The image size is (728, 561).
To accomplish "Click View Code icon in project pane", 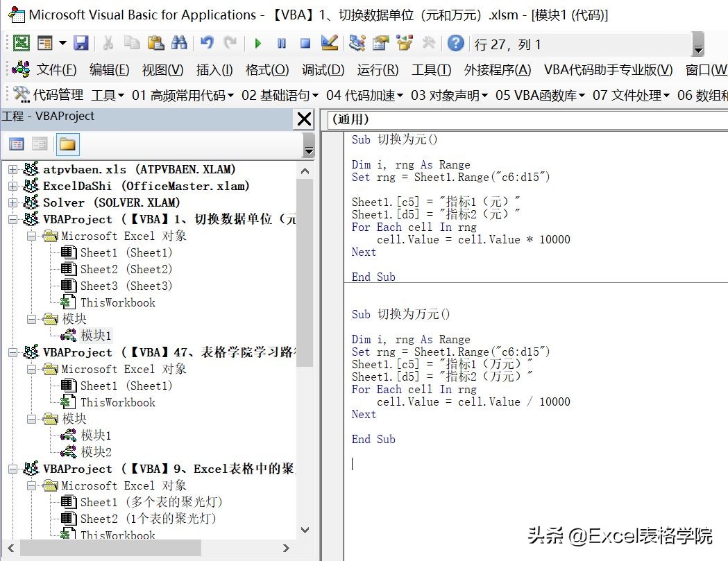I will point(16,144).
